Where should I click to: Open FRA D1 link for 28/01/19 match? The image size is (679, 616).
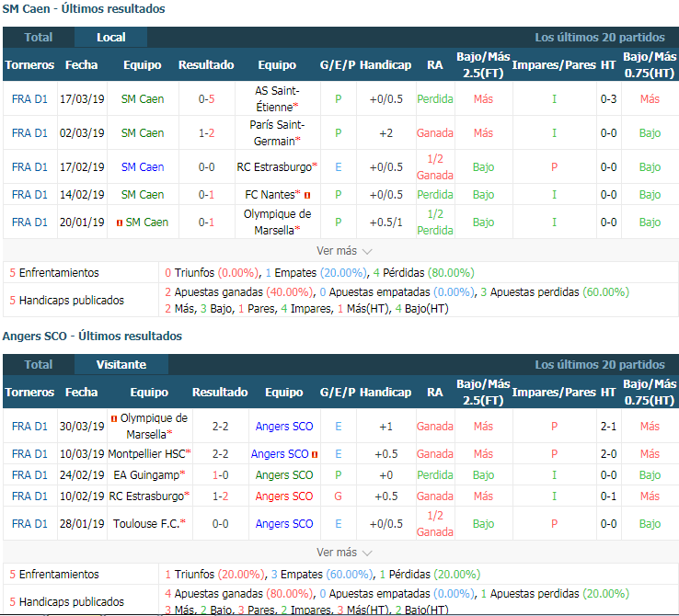[x=29, y=524]
